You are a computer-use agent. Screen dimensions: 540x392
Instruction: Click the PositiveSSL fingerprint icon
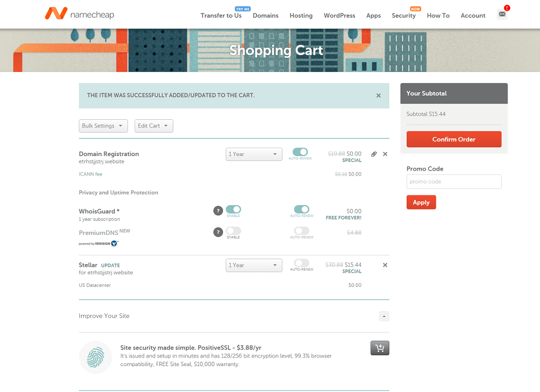(x=96, y=357)
